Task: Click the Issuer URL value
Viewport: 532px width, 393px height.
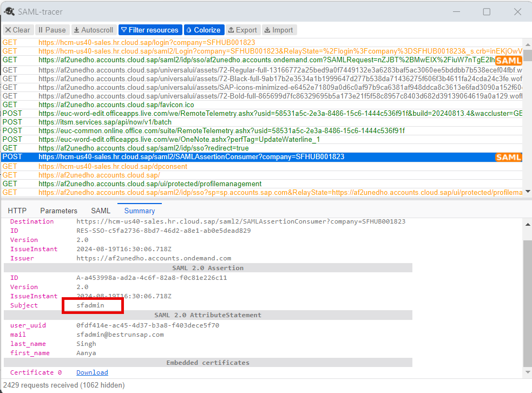Action: pyautogui.click(x=154, y=258)
